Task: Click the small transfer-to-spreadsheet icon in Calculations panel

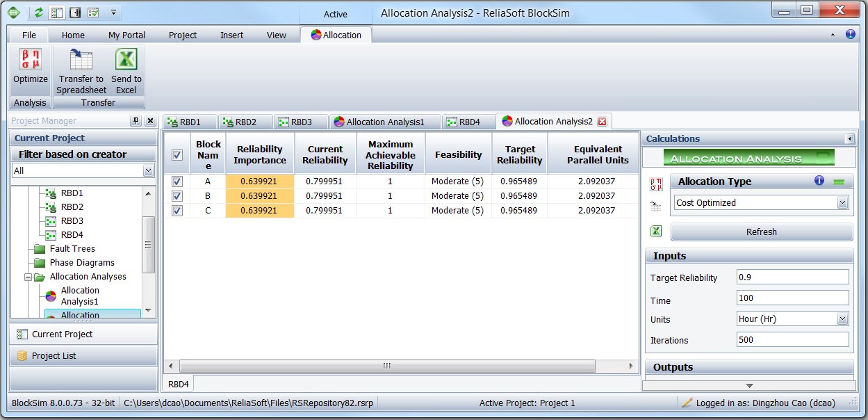Action: click(656, 207)
